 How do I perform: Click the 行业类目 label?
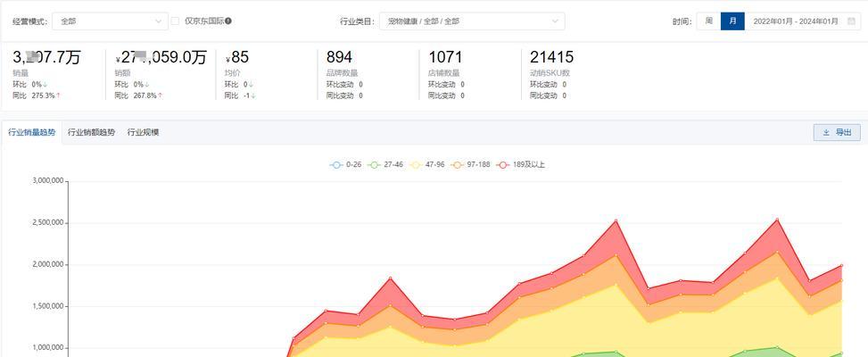[x=356, y=21]
